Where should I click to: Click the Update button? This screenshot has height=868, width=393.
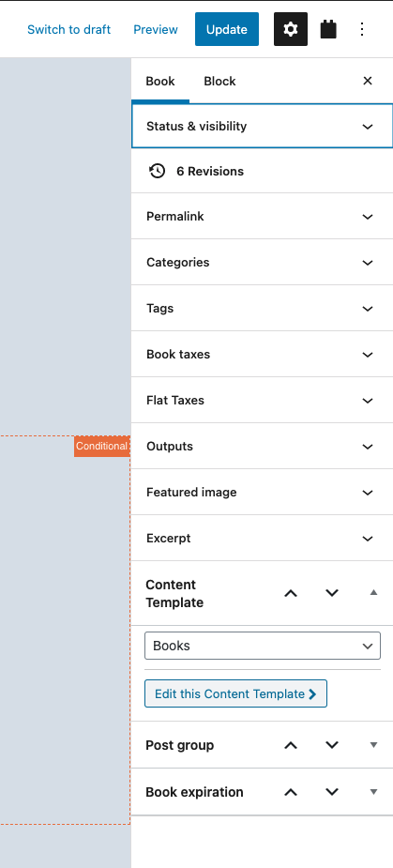(x=227, y=29)
